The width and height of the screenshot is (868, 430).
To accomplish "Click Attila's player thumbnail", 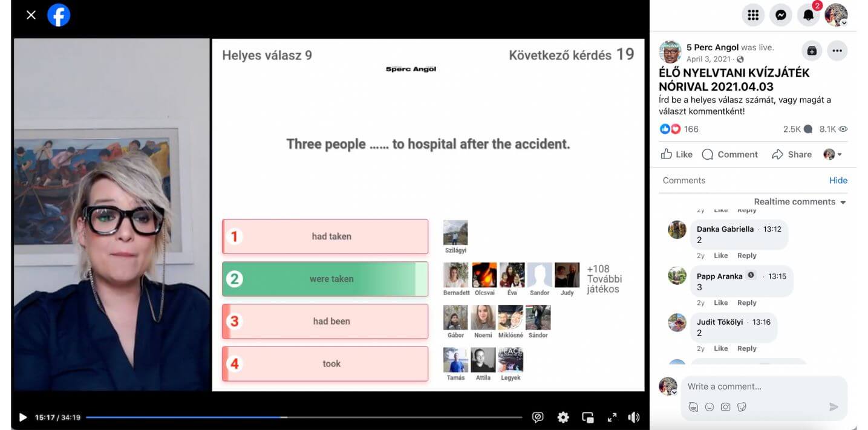I will pyautogui.click(x=483, y=360).
